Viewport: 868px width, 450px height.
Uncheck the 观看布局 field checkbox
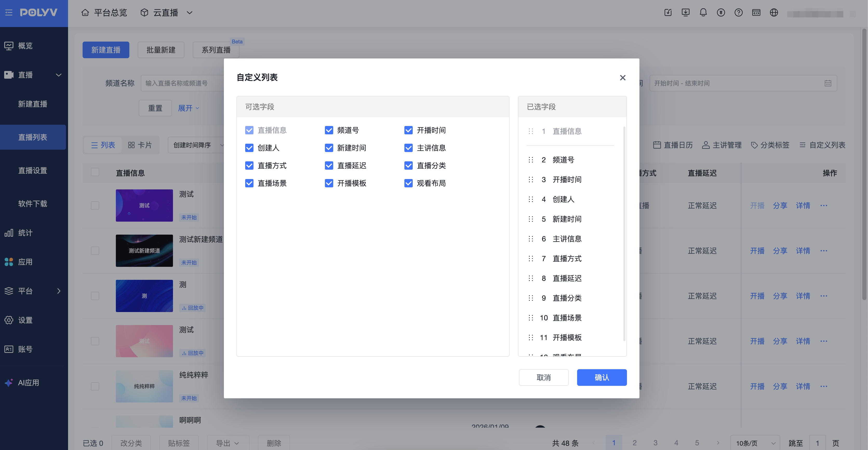[408, 183]
